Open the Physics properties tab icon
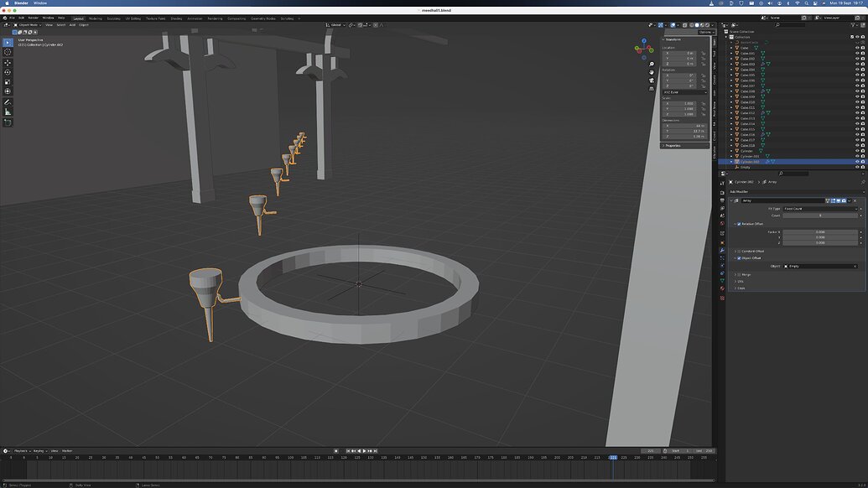 coord(722,266)
